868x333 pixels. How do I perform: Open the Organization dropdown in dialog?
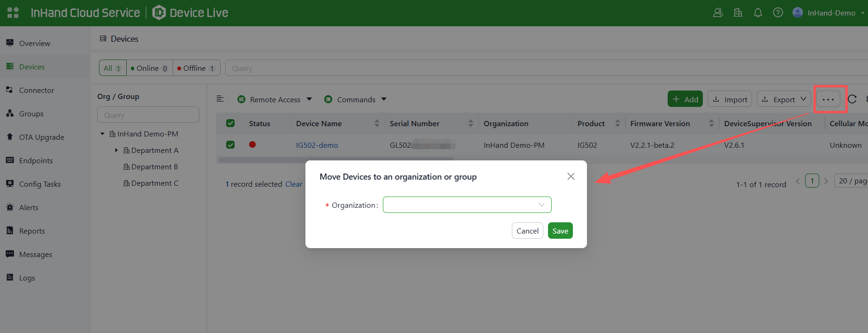click(x=467, y=205)
